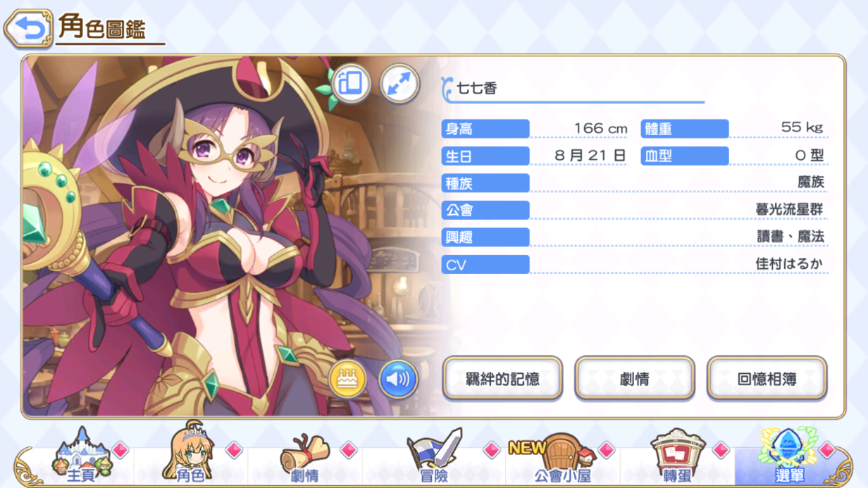Screen dimensions: 868x488
Task: Open the 劇情 story button
Action: 634,379
